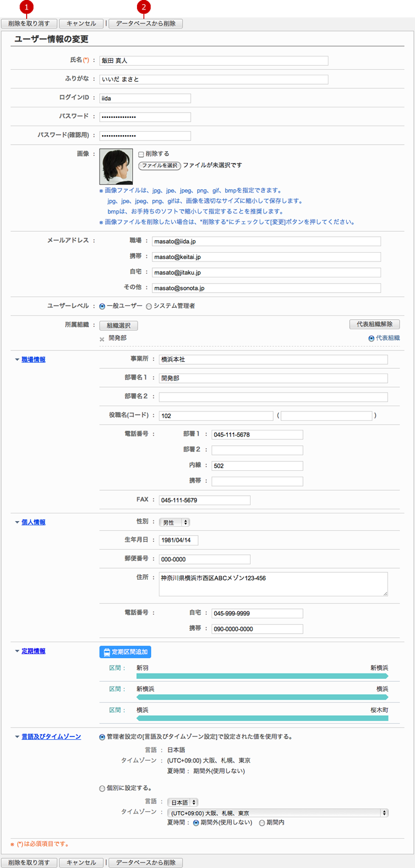The height and width of the screenshot is (868, 415).
Task: Choose the 個別に設定する radio button
Action: click(x=102, y=788)
